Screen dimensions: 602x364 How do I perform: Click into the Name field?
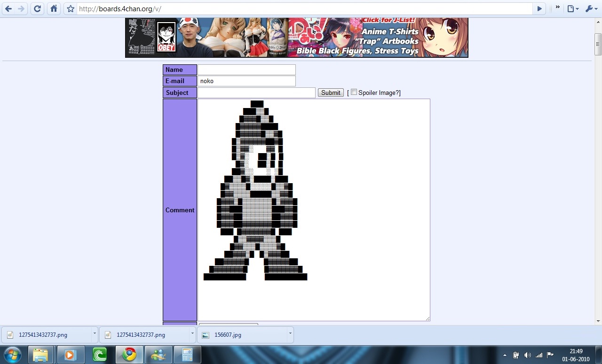click(x=246, y=70)
